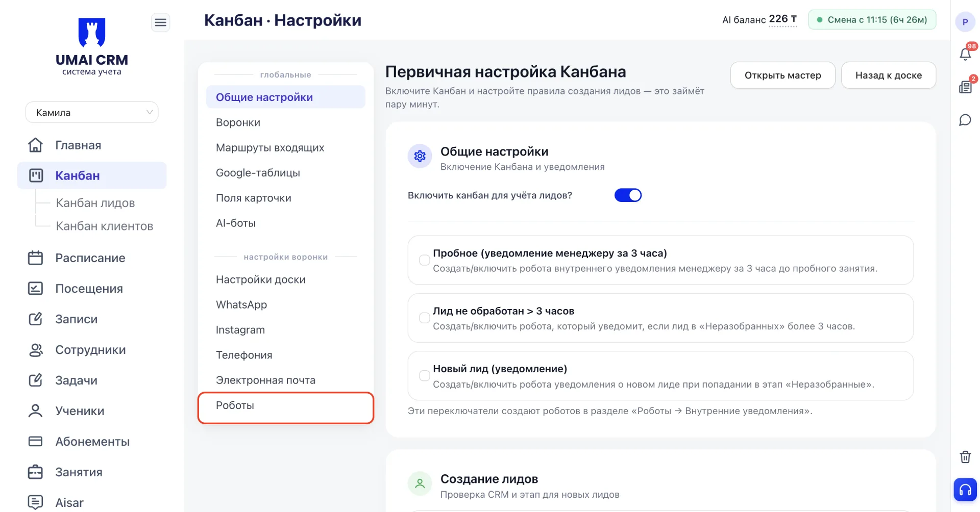Open the notifications bell icon

tap(965, 54)
